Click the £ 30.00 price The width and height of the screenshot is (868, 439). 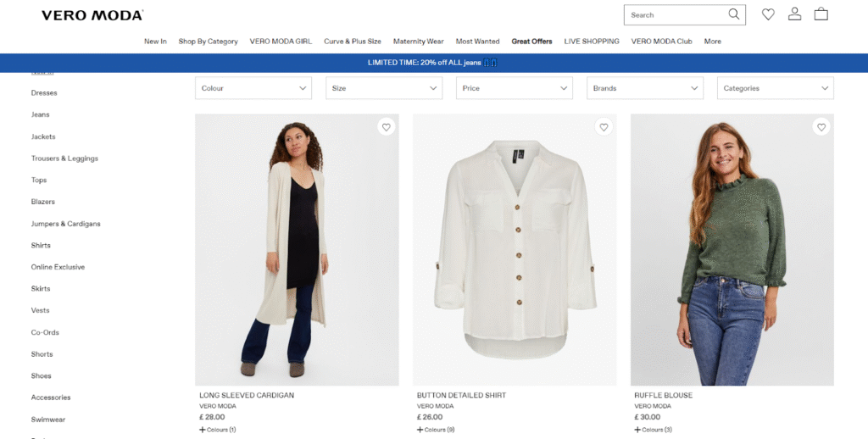(x=647, y=417)
